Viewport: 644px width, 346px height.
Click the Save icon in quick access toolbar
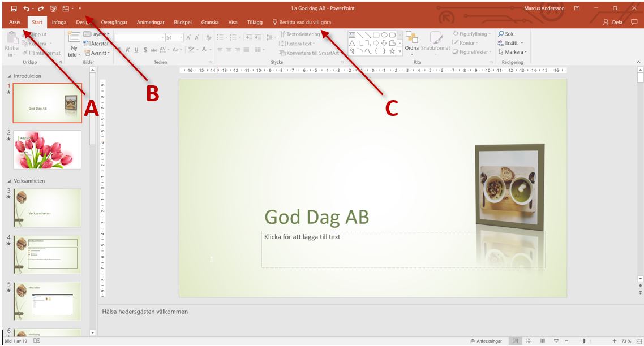tap(14, 8)
